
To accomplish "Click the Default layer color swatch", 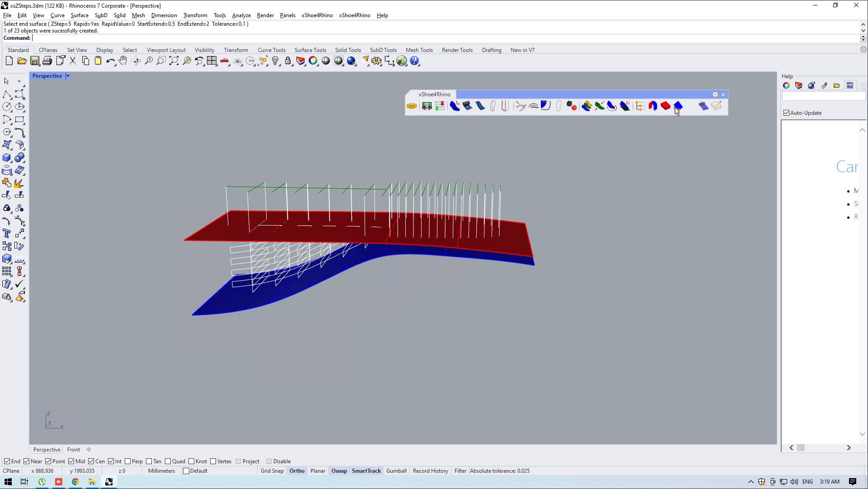I will click(x=186, y=471).
